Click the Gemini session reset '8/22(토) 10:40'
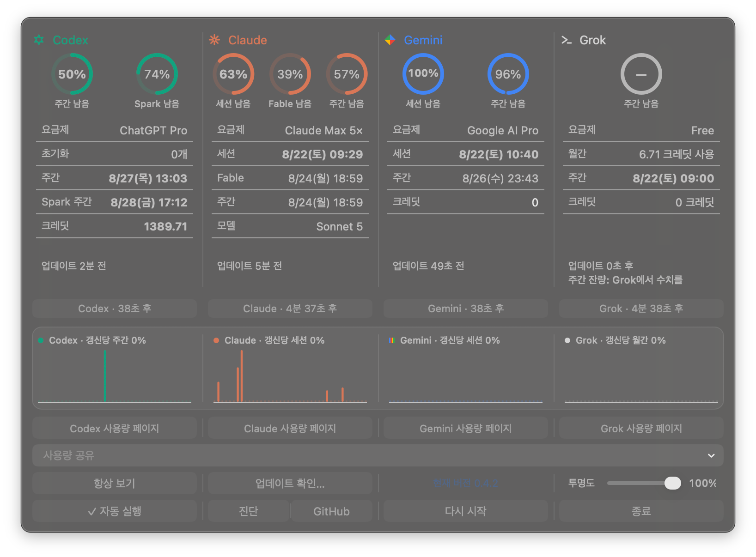This screenshot has height=557, width=756. click(x=499, y=154)
